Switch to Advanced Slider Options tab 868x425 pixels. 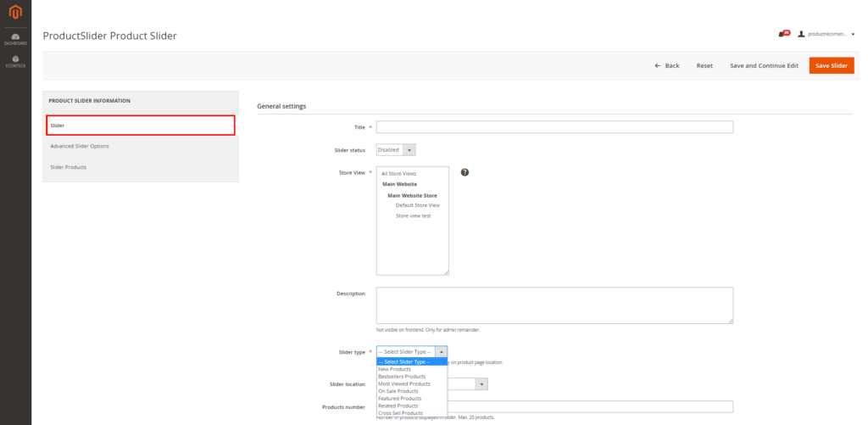[x=80, y=146]
